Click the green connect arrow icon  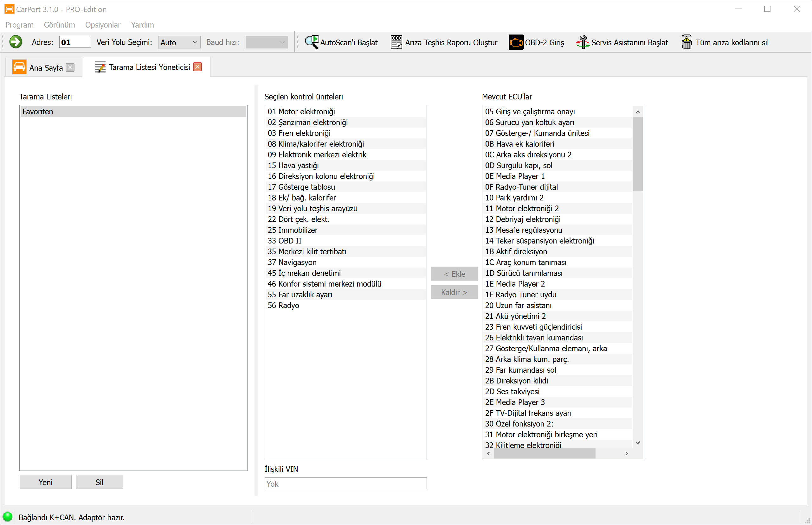(16, 42)
